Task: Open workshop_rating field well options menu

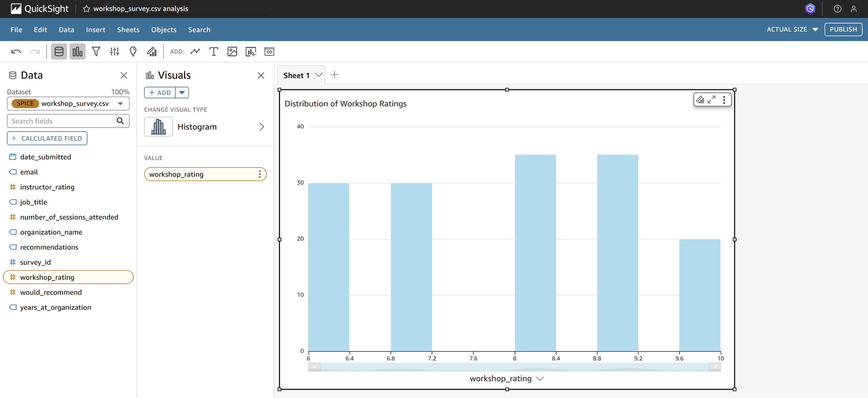Action: pos(260,174)
